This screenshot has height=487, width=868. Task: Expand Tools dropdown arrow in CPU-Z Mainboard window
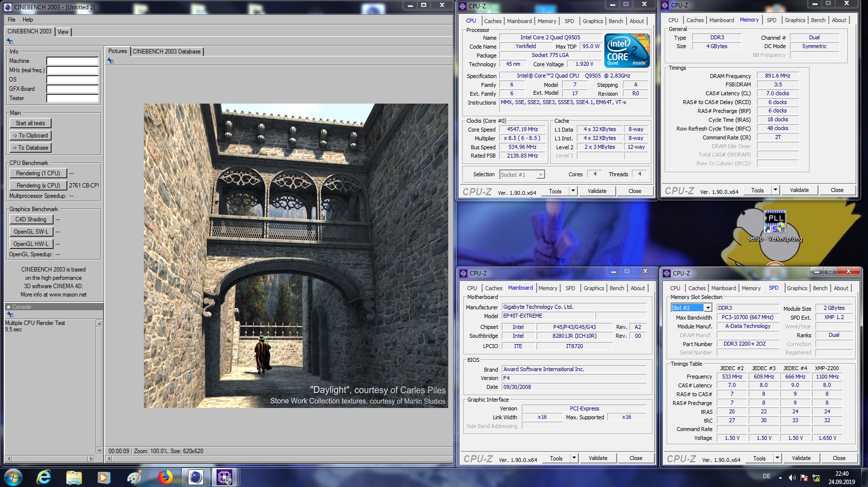574,458
